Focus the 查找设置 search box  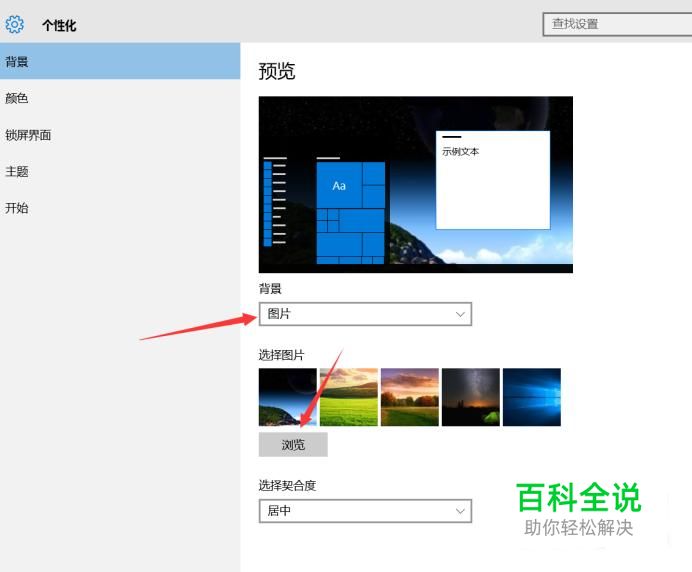(x=617, y=24)
